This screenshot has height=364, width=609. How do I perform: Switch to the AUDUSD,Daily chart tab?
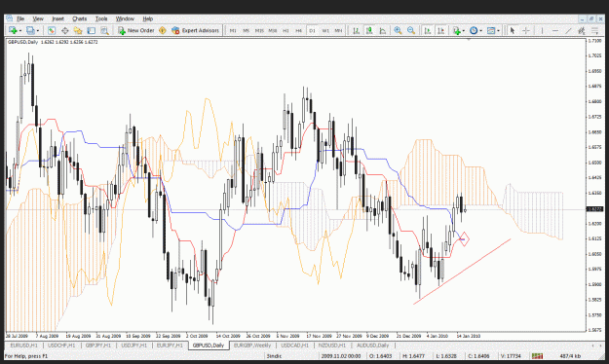(372, 346)
